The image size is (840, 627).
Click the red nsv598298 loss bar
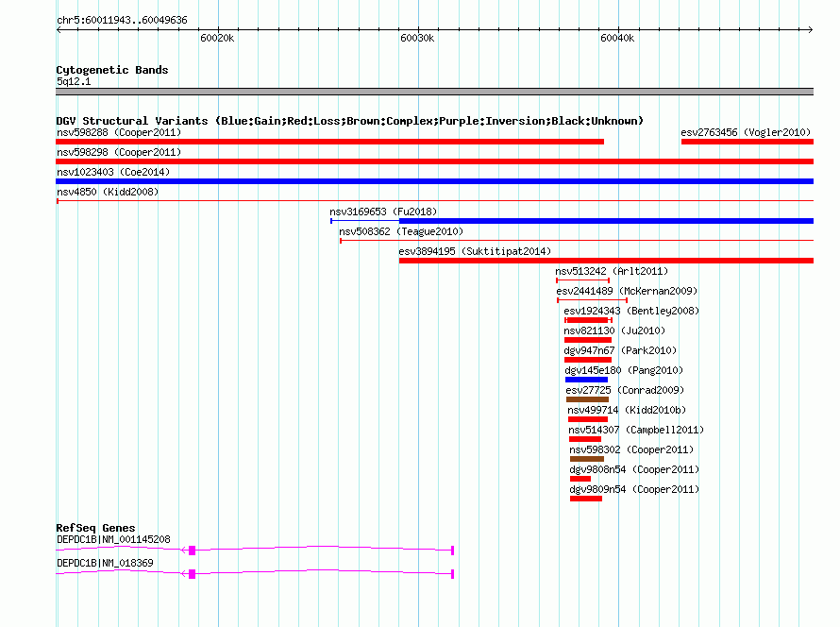click(435, 161)
